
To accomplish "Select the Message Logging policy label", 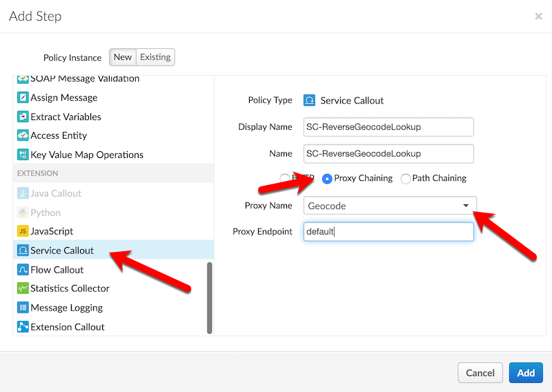I will pos(66,308).
